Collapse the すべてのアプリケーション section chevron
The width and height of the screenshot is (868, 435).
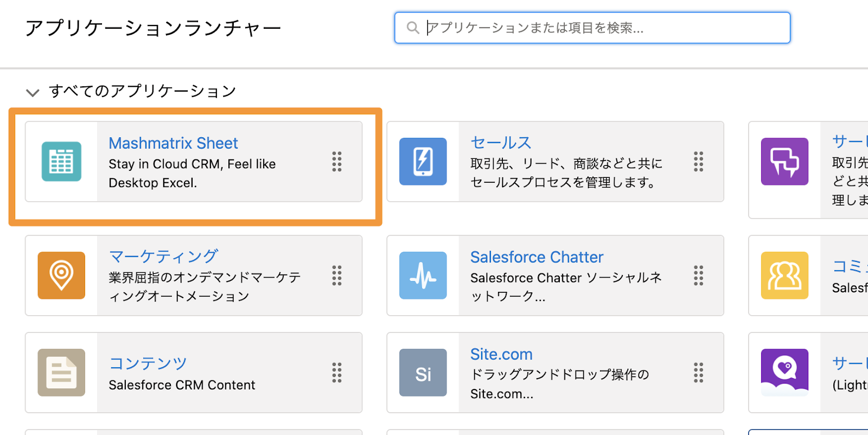click(33, 92)
